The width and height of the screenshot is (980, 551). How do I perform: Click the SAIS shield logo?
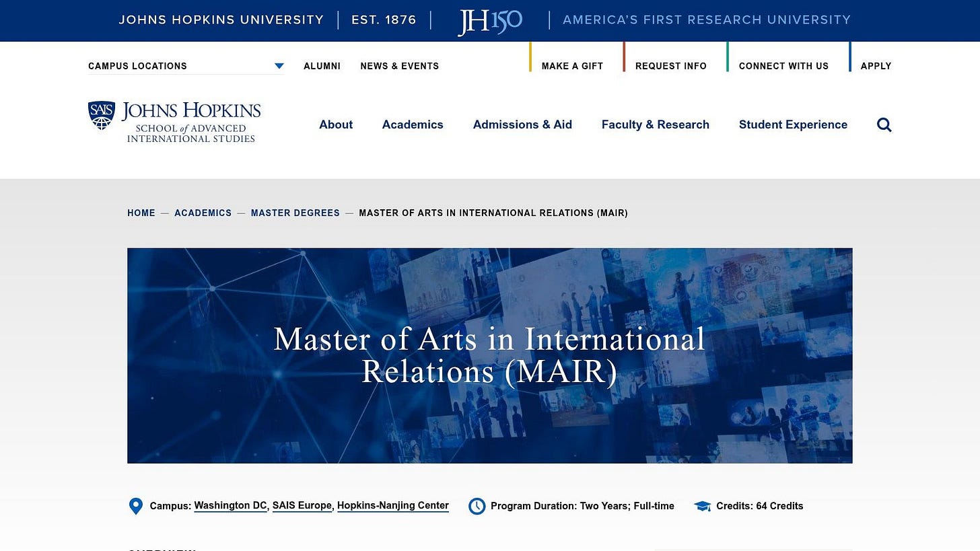tap(101, 114)
